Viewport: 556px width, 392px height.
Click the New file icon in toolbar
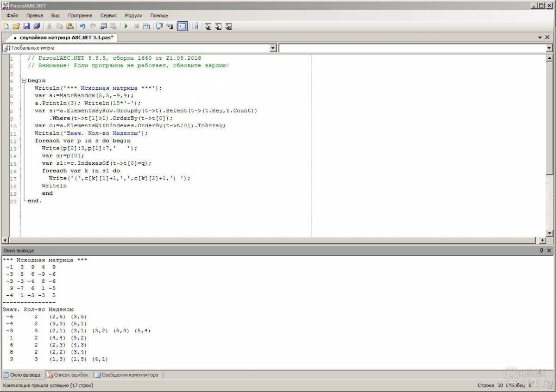click(6, 26)
